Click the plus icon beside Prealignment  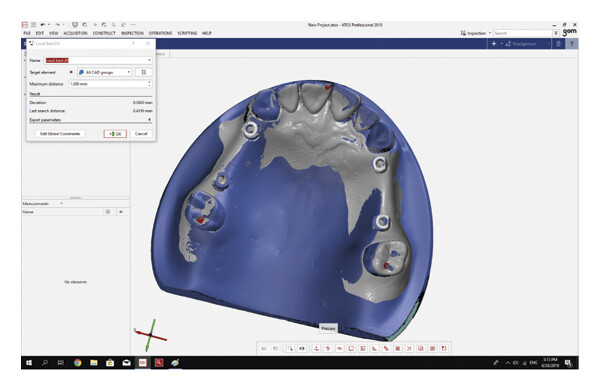click(494, 44)
